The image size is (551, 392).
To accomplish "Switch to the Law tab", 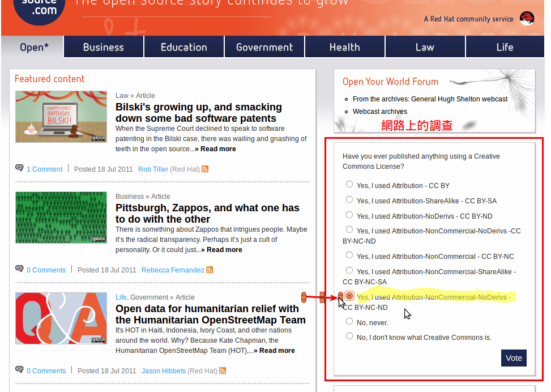I will (x=425, y=47).
